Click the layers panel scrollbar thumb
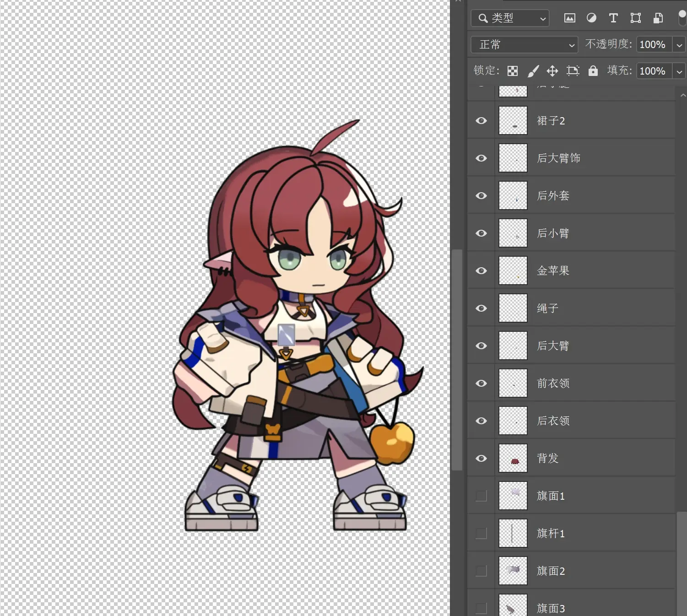This screenshot has width=687, height=616. (x=682, y=564)
